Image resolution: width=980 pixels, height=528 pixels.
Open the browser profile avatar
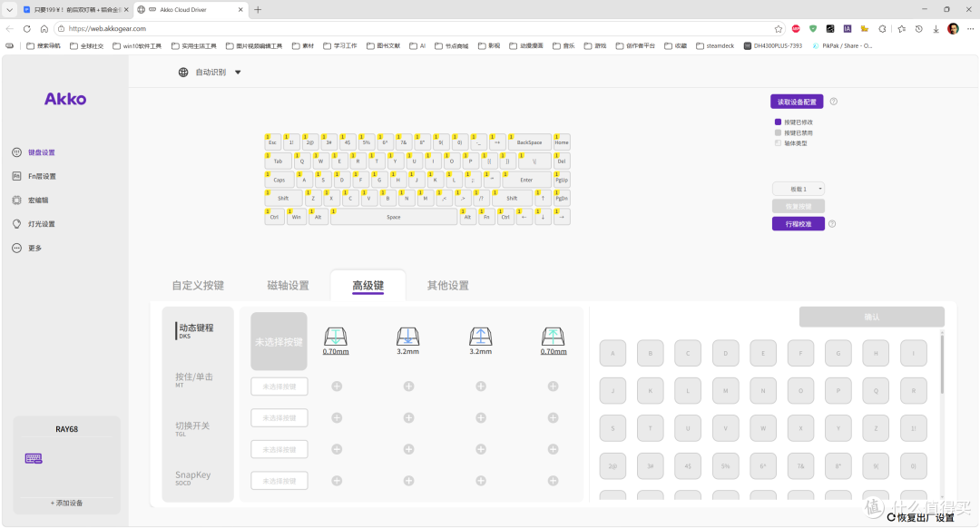coord(953,29)
